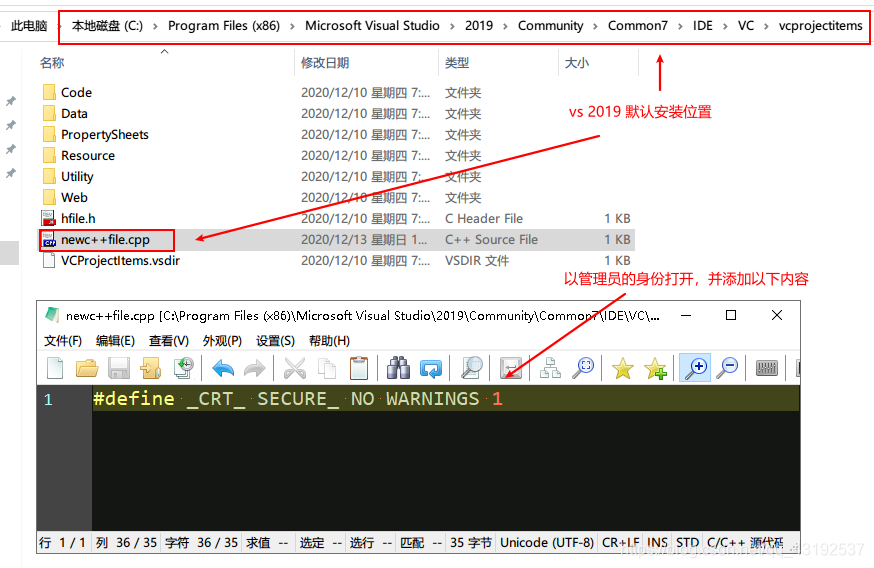
Task: Select the newc++file.cpp file row
Action: [337, 240]
